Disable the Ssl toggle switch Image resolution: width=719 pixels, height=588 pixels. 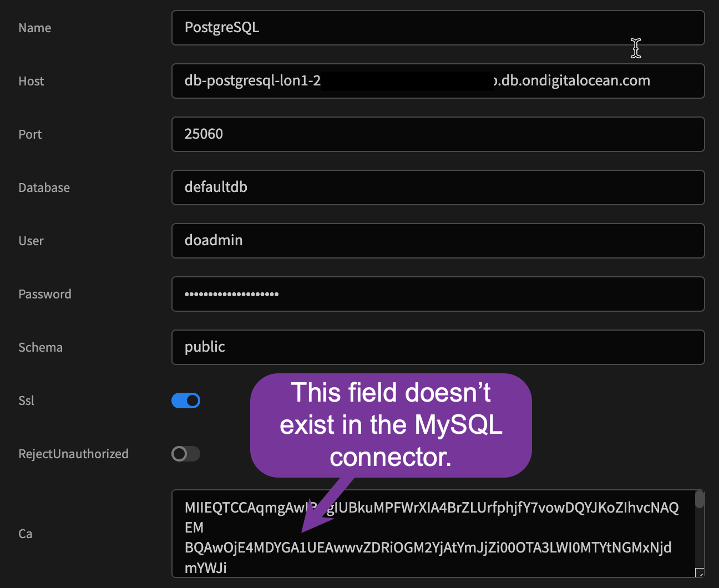[186, 401]
